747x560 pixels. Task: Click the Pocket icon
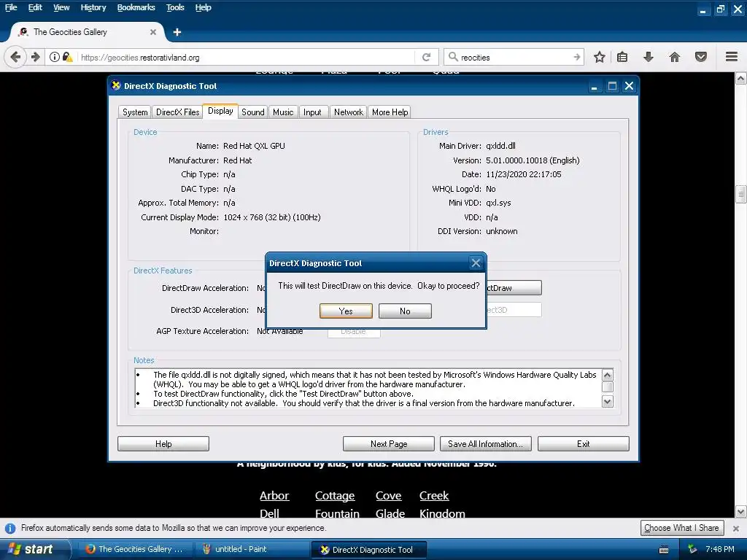point(701,57)
